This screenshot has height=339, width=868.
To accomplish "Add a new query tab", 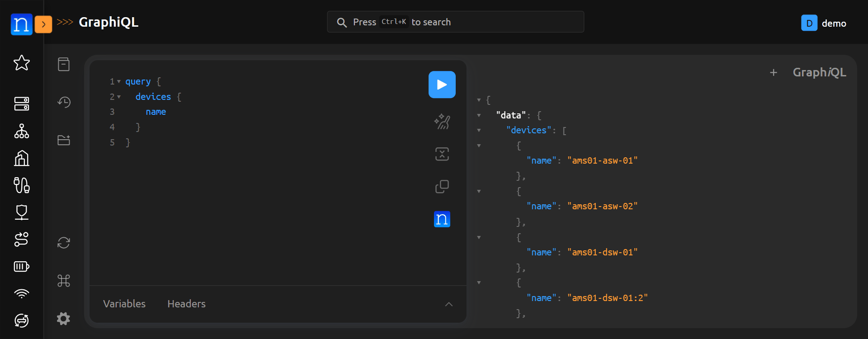I will point(774,72).
